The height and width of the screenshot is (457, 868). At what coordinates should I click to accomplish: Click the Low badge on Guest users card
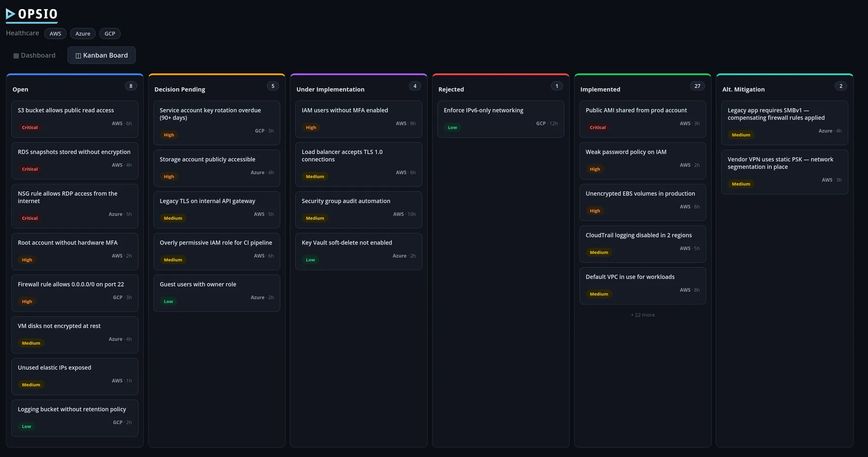tap(168, 302)
